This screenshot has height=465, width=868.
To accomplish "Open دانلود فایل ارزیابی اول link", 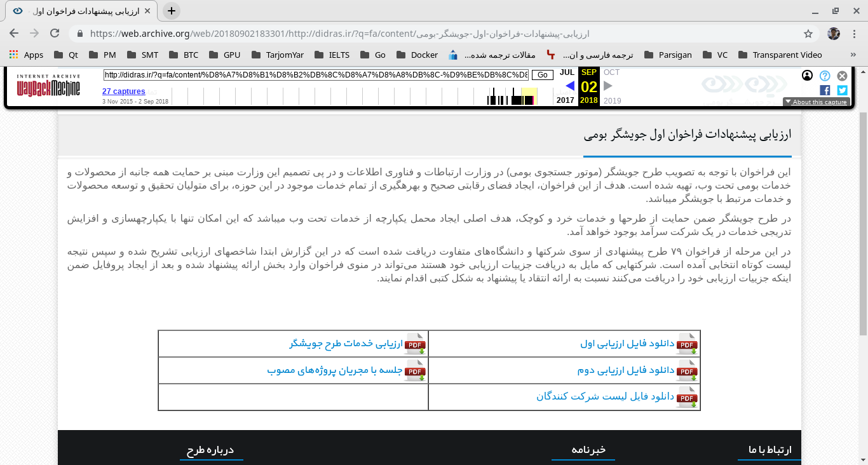I will click(627, 344).
